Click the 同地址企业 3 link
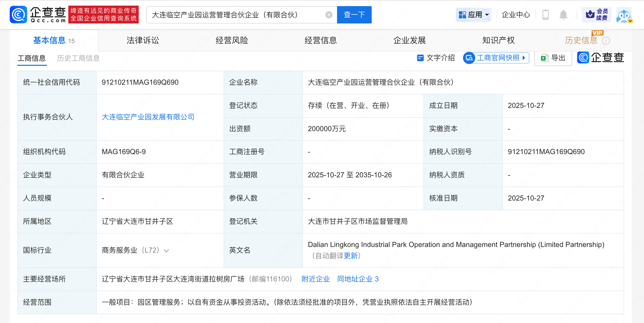Screen dimensions: 644x323 358,279
